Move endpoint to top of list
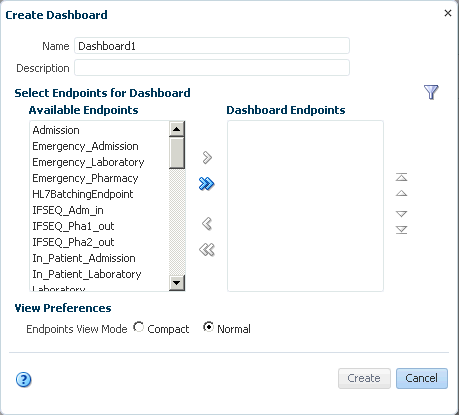Image resolution: width=459 pixels, height=415 pixels. [x=401, y=177]
